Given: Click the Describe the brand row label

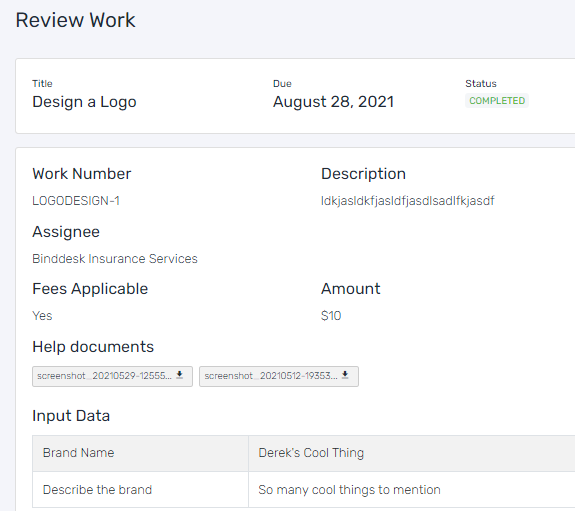Looking at the screenshot, I should [97, 490].
